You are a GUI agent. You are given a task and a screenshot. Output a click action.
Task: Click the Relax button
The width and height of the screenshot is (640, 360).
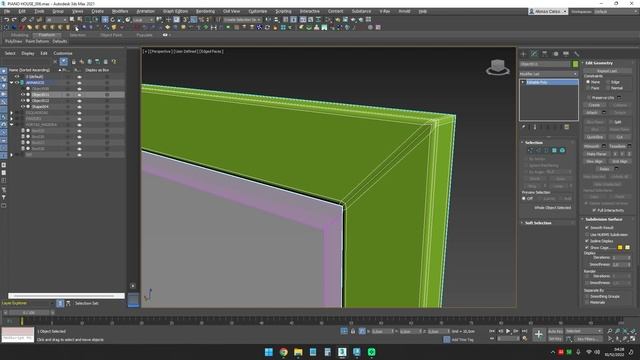[604, 169]
